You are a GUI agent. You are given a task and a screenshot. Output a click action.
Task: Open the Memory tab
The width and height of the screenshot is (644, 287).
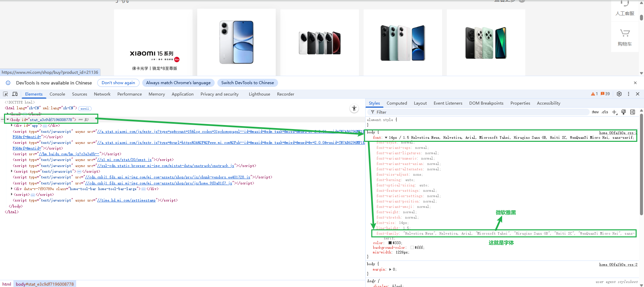pos(157,94)
